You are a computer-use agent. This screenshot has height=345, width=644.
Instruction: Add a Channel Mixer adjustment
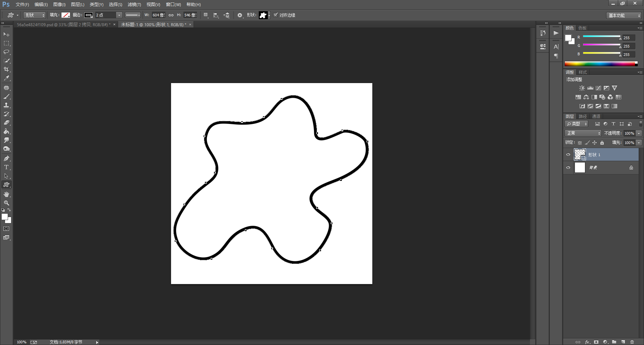(x=610, y=97)
